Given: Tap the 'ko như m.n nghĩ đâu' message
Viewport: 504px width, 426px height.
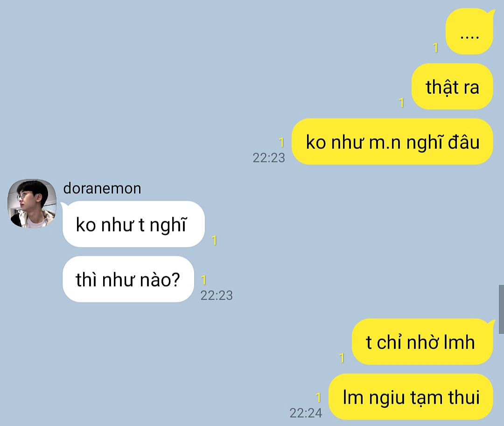Looking at the screenshot, I should [x=392, y=142].
